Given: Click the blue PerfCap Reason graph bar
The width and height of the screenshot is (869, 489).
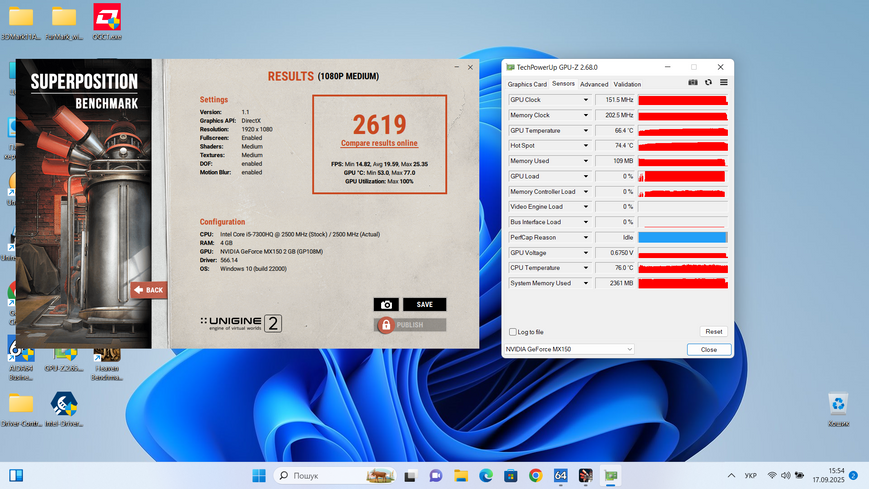Looking at the screenshot, I should (x=683, y=237).
